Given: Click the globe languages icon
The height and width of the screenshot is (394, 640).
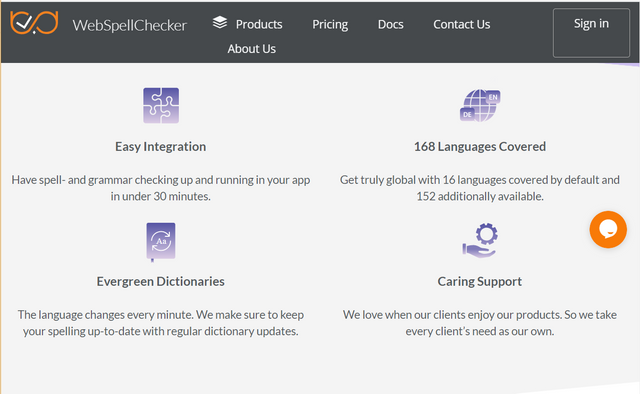Looking at the screenshot, I should coord(480,105).
